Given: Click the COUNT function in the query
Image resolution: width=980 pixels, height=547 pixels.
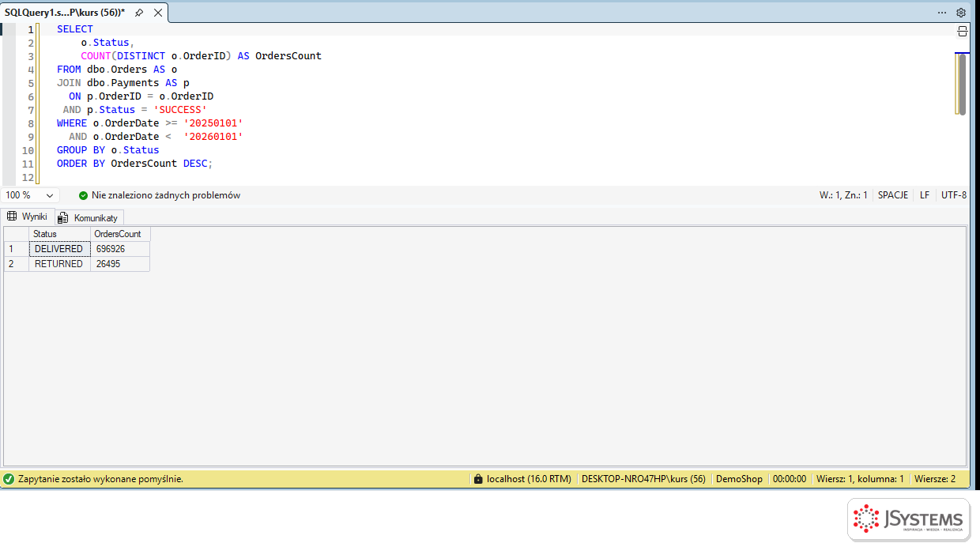Looking at the screenshot, I should (x=96, y=56).
